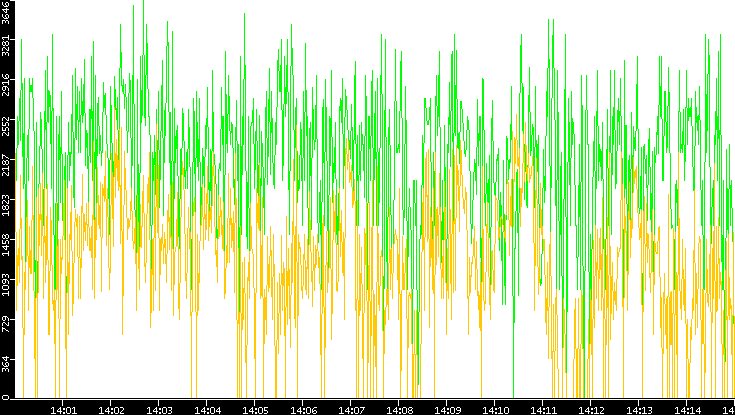Viewport: 735px width, 415px height.
Task: Click the 14:03 time axis label
Action: pyautogui.click(x=159, y=410)
